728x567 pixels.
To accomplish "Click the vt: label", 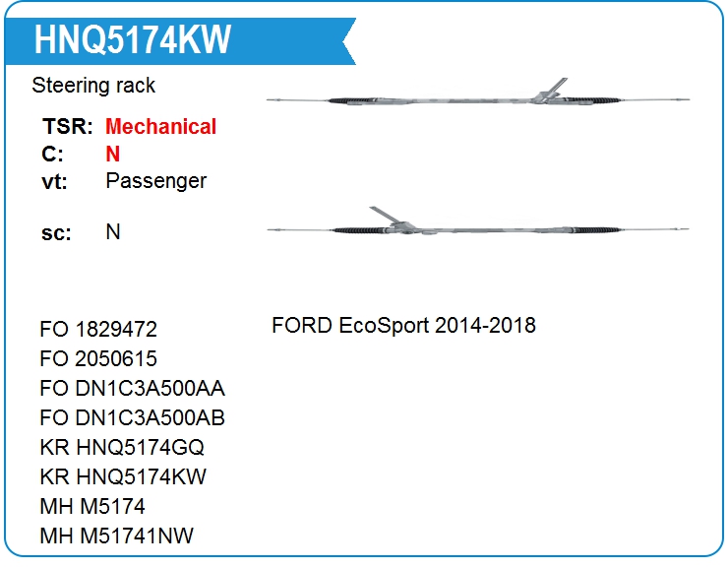I will (x=54, y=181).
